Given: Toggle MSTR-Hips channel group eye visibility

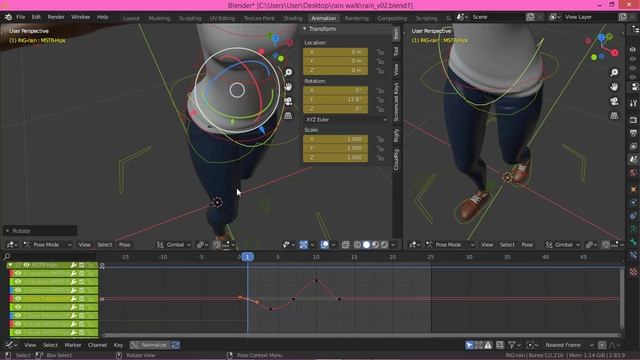Looking at the screenshot, I should [x=27, y=265].
